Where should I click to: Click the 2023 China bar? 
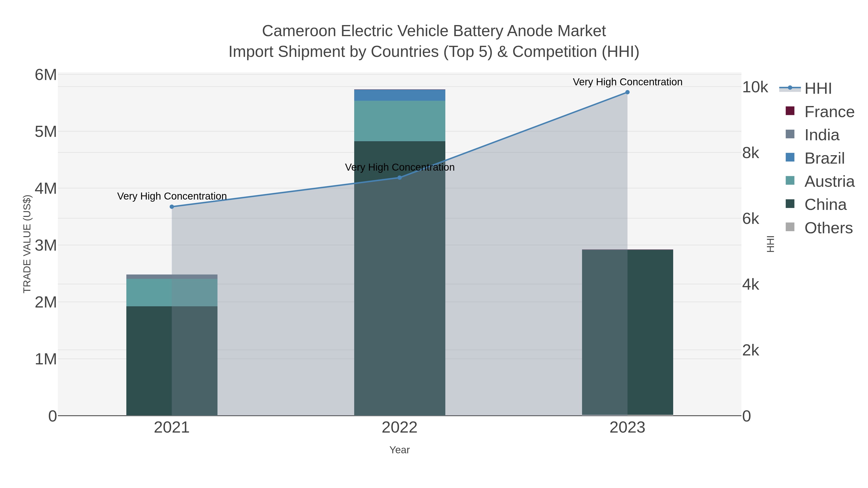click(x=627, y=332)
